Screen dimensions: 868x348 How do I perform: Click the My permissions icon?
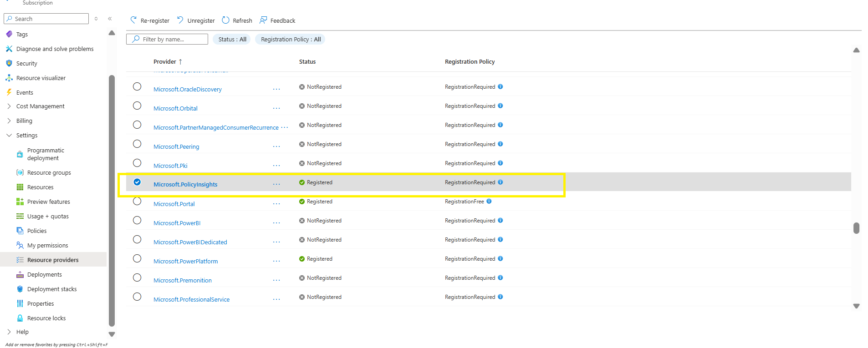[x=20, y=245]
